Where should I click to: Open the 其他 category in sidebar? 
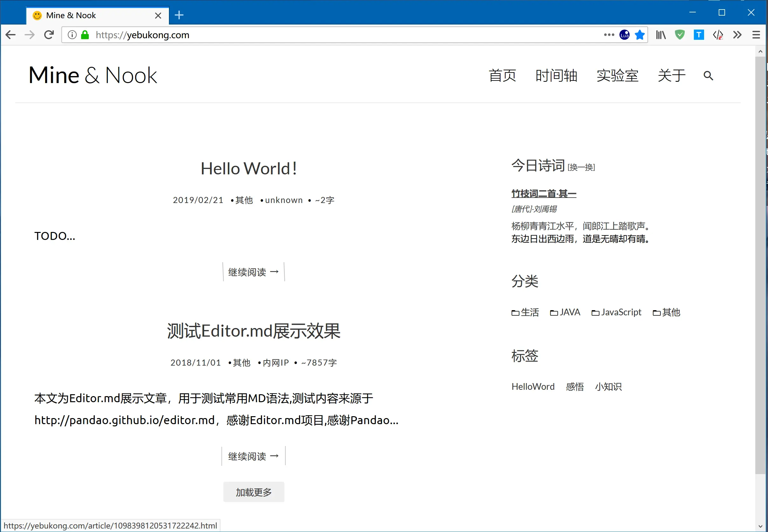[x=666, y=312]
